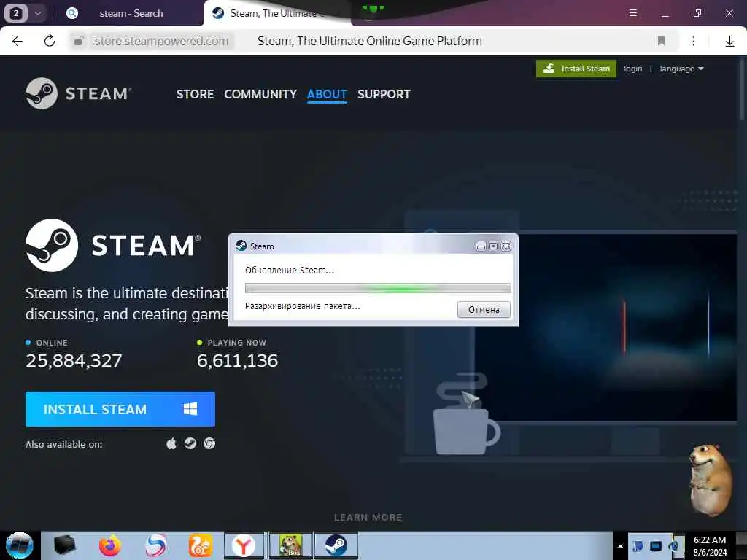Click the monitor icon in system tray
This screenshot has height=560, width=747.
tap(656, 546)
